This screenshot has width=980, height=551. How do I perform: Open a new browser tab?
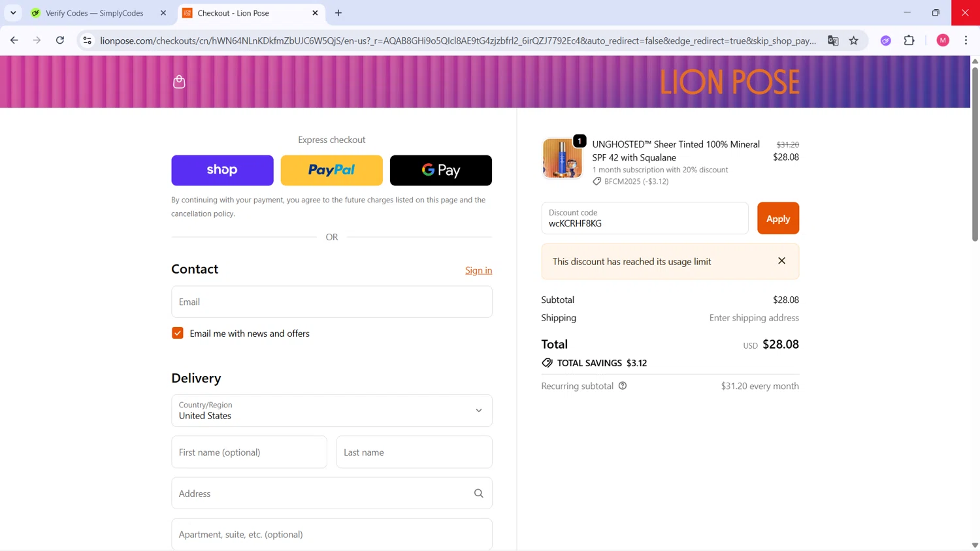[338, 13]
